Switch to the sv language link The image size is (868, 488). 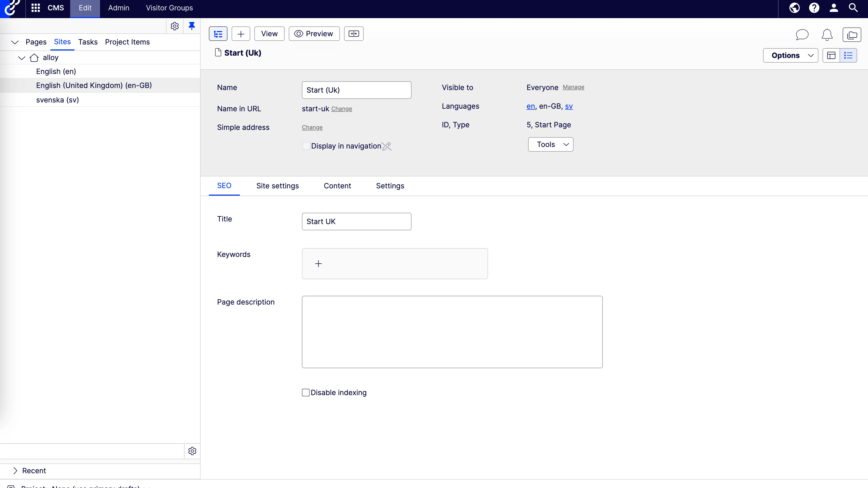[569, 106]
